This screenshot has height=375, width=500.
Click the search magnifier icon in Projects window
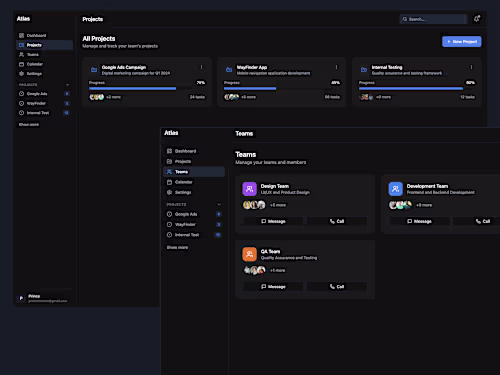pos(405,19)
